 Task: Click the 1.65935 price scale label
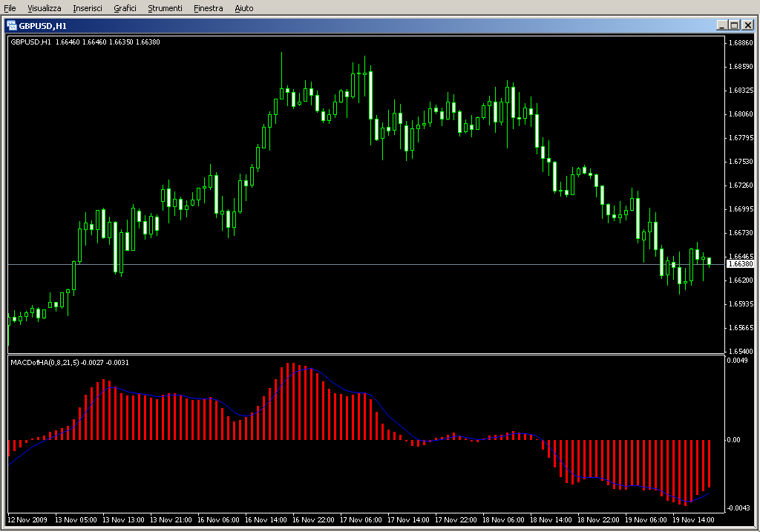(x=741, y=303)
